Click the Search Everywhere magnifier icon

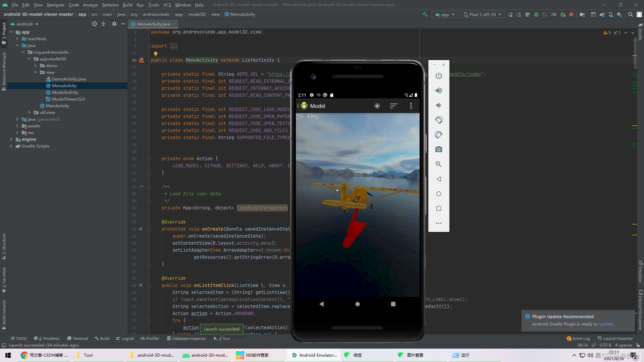pos(631,14)
